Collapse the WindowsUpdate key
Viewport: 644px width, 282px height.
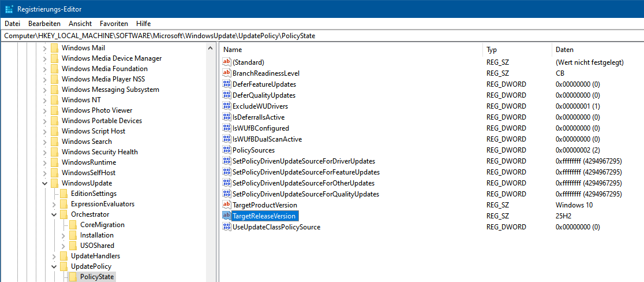tap(45, 183)
